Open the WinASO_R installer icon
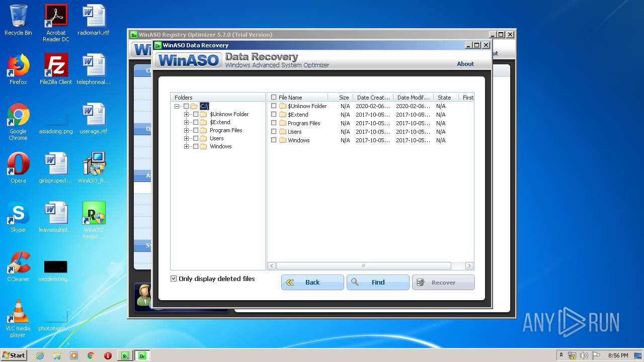Screen dimensions: 644x362 [x=94, y=168]
